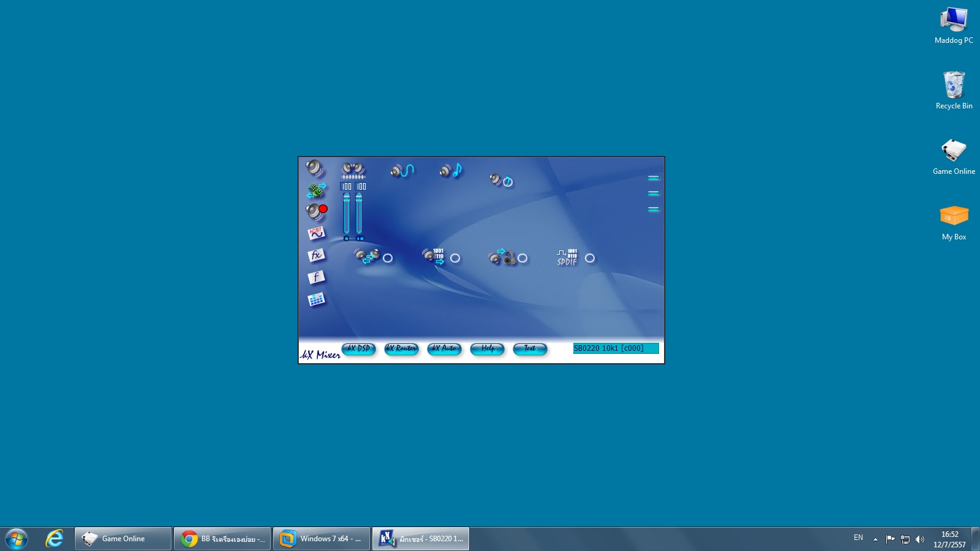
Task: Click the kX Mixer logo text
Action: coord(320,354)
